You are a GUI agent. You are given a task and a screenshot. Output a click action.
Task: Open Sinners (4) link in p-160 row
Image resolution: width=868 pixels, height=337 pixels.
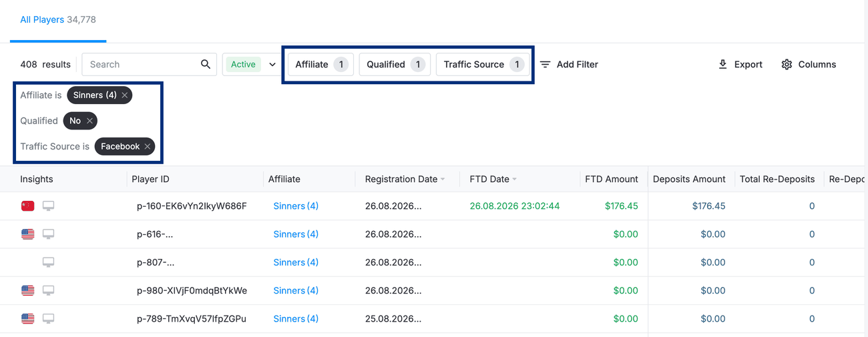[x=296, y=206]
